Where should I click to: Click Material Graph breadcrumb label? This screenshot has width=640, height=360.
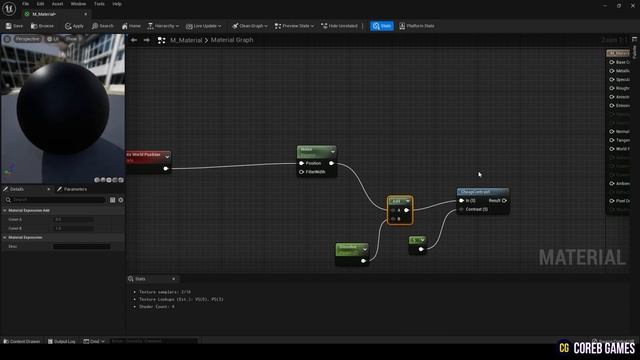232,40
